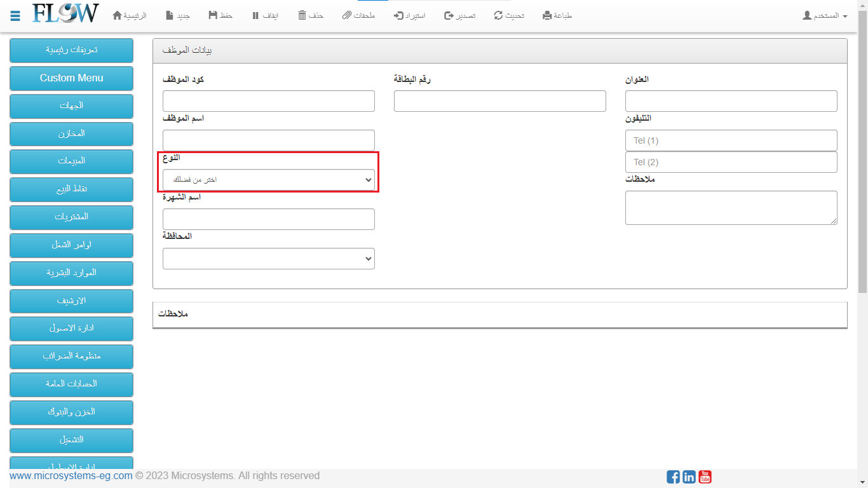Open the Facebook icon in footer
The image size is (868, 488).
click(x=673, y=477)
